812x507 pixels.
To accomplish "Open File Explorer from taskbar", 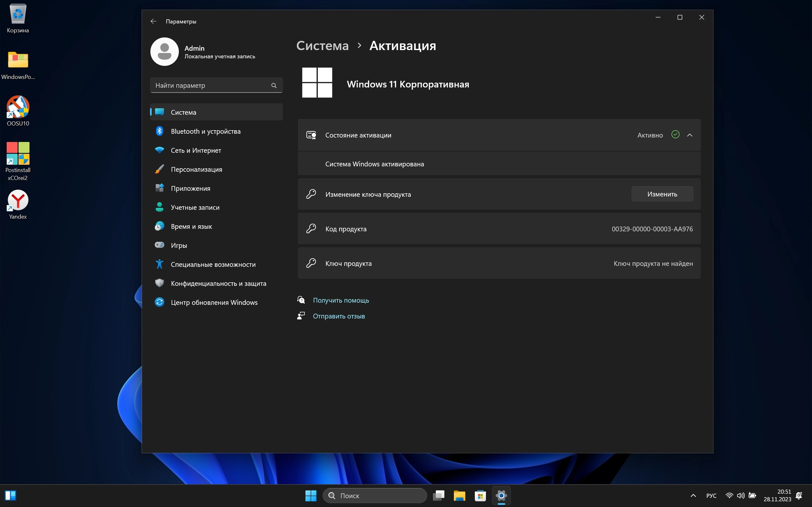I will 459,495.
